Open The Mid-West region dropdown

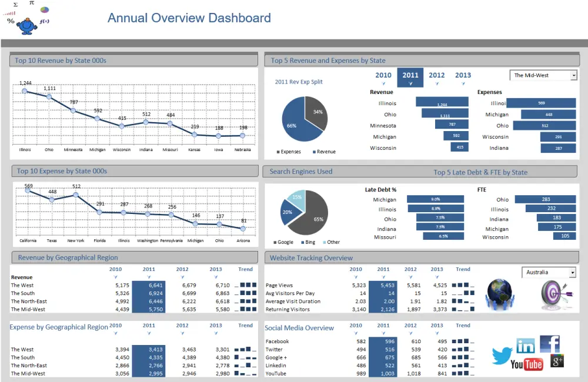pos(574,75)
